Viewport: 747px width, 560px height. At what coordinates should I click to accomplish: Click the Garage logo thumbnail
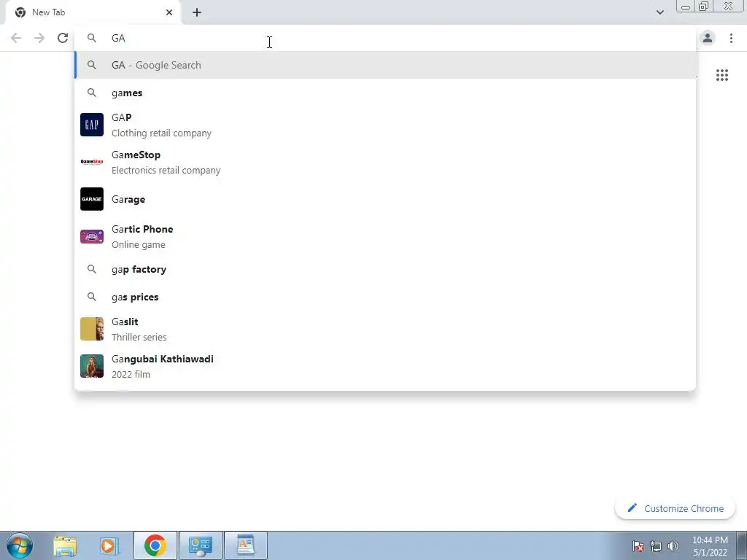(x=91, y=199)
